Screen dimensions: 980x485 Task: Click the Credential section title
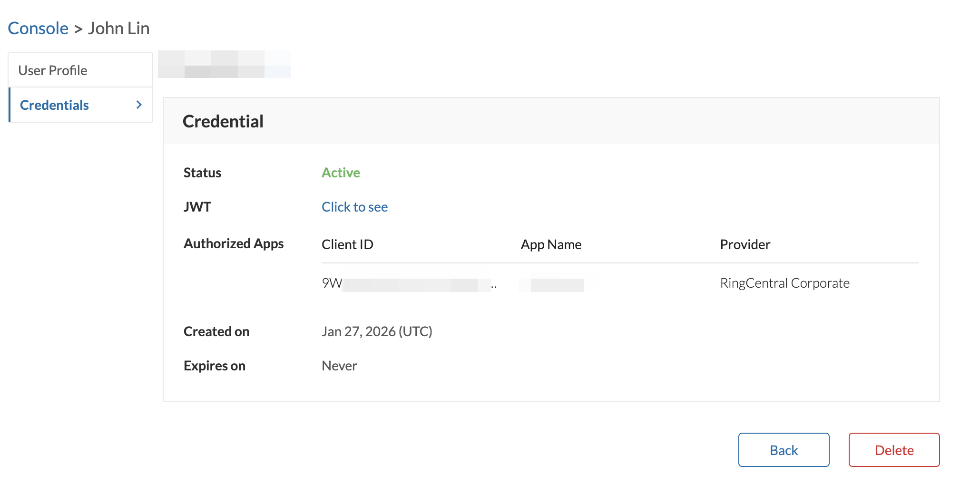(223, 121)
